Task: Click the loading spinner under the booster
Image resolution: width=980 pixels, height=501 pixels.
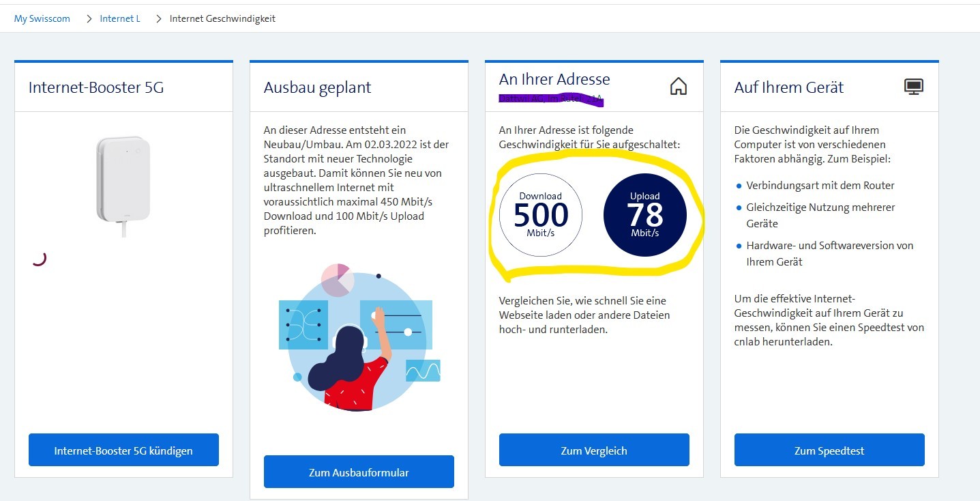Action: pos(39,258)
